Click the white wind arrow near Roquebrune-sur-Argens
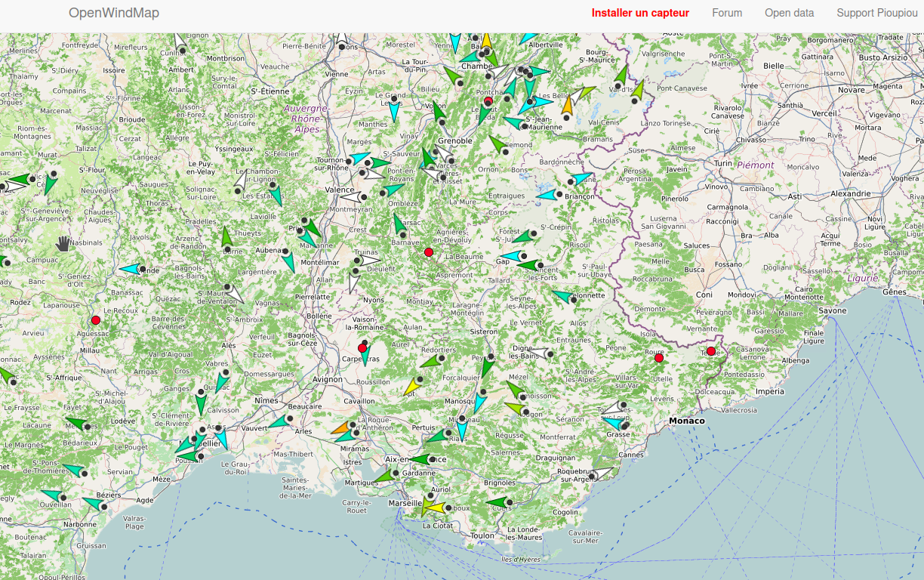This screenshot has height=580, width=924. coord(605,473)
